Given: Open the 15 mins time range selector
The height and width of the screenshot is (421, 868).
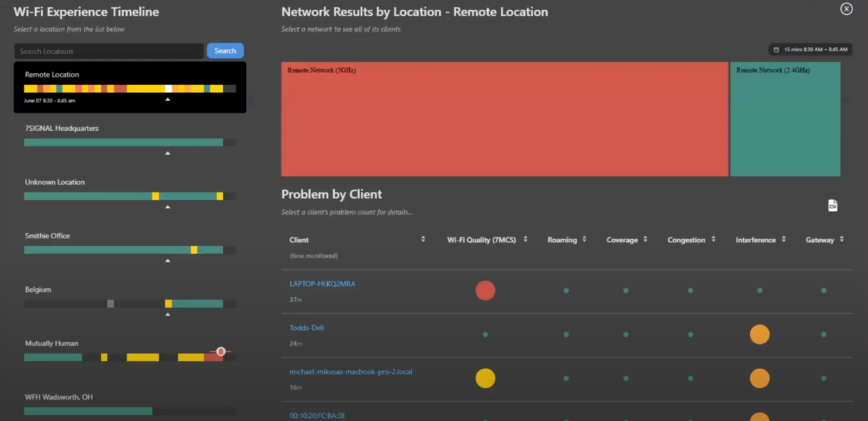Looking at the screenshot, I should coord(810,49).
